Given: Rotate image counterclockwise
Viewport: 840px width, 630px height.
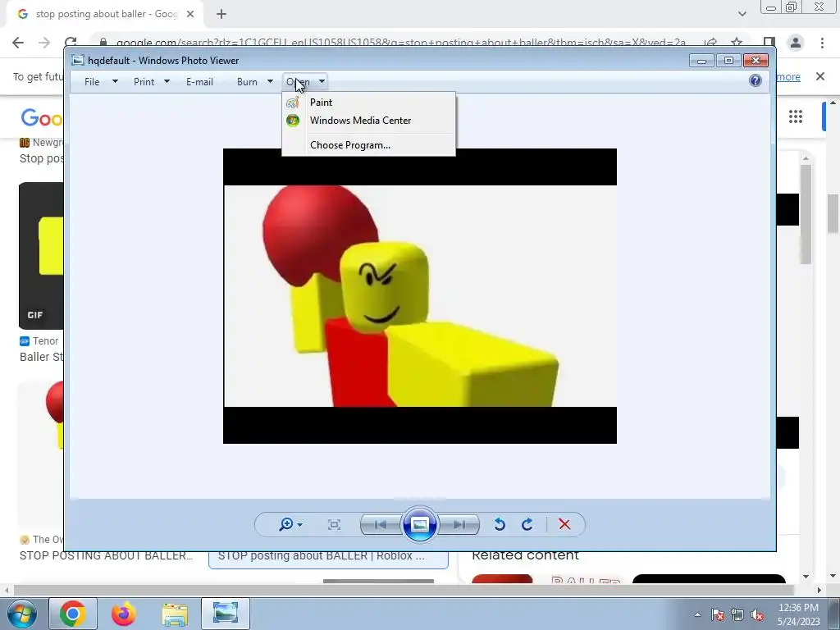Looking at the screenshot, I should point(500,524).
